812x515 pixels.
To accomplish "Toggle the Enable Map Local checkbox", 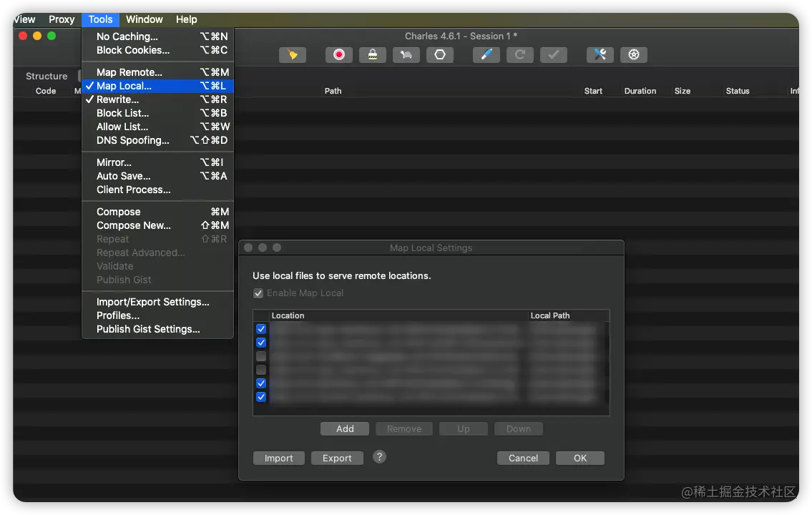I will pyautogui.click(x=258, y=293).
